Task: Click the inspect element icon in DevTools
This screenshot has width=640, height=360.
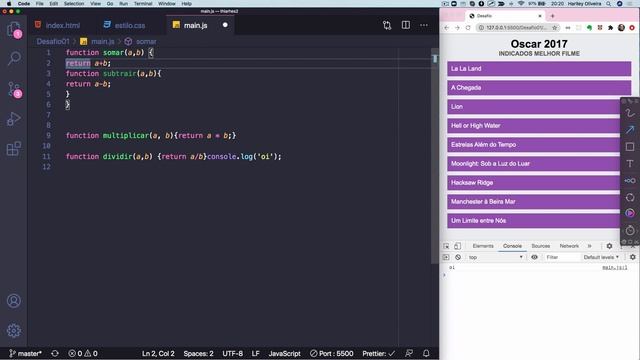Action: [x=446, y=246]
